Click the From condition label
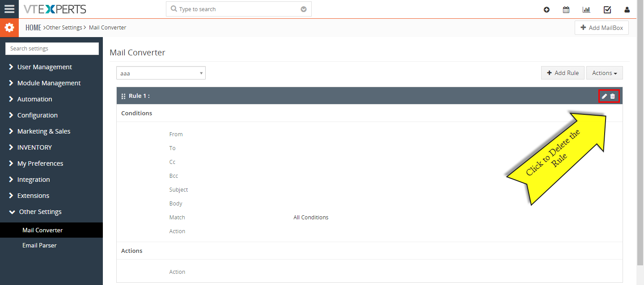The height and width of the screenshot is (285, 644). [176, 134]
